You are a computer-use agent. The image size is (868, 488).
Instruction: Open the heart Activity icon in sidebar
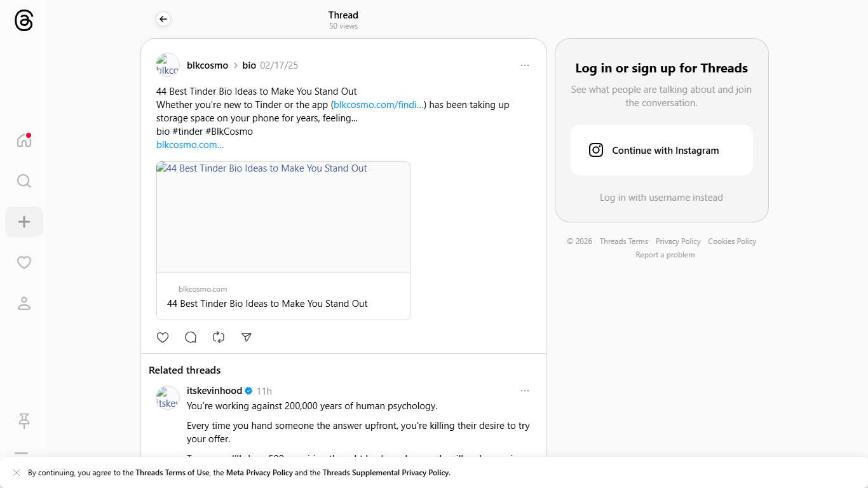[x=24, y=262]
